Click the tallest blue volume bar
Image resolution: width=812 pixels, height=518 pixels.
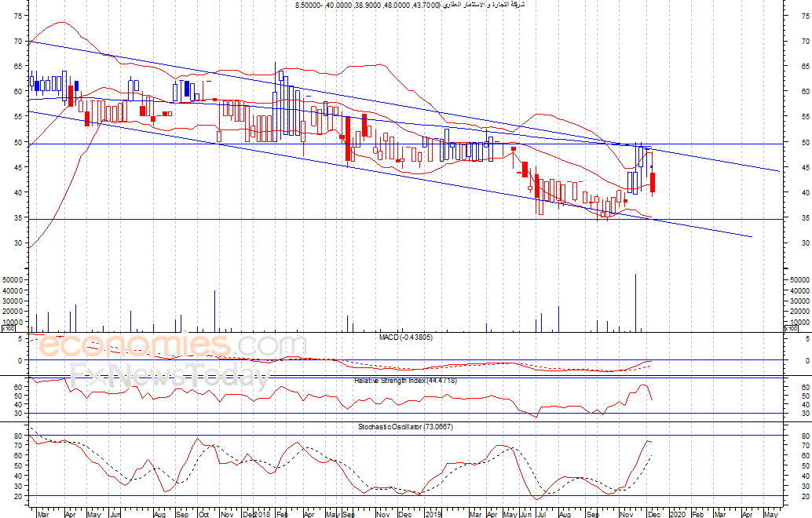pos(635,303)
